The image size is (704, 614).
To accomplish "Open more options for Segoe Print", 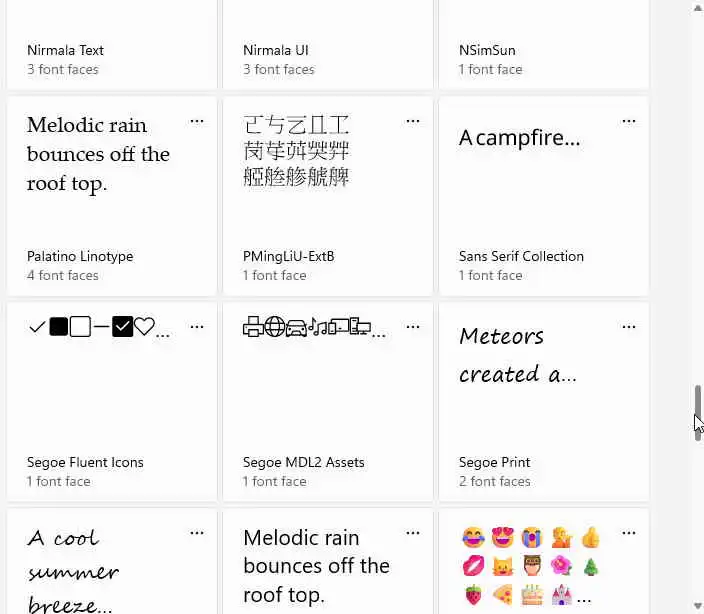I will click(629, 327).
